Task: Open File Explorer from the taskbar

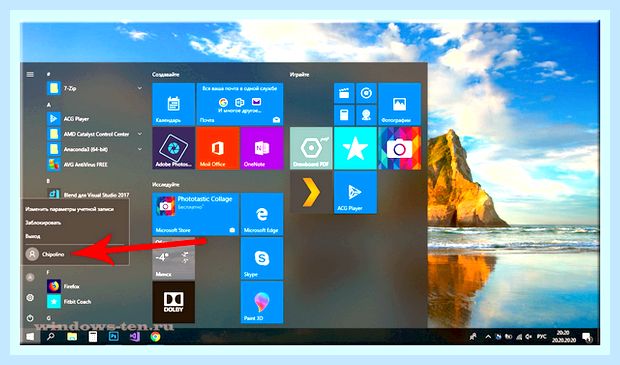Action: (72, 337)
